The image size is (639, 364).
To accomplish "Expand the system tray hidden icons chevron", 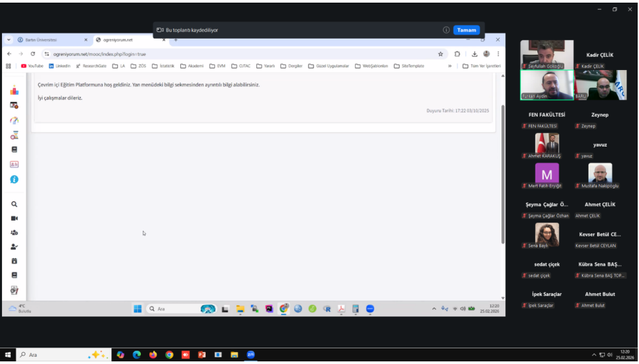I will (594, 355).
